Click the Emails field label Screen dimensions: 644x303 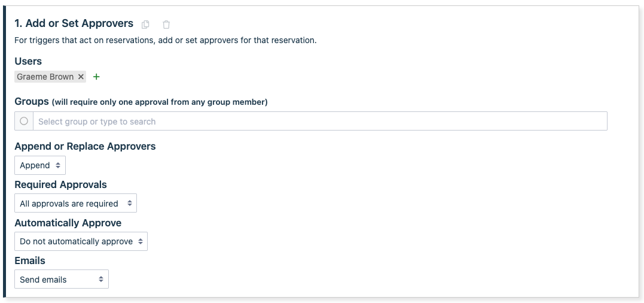(30, 260)
